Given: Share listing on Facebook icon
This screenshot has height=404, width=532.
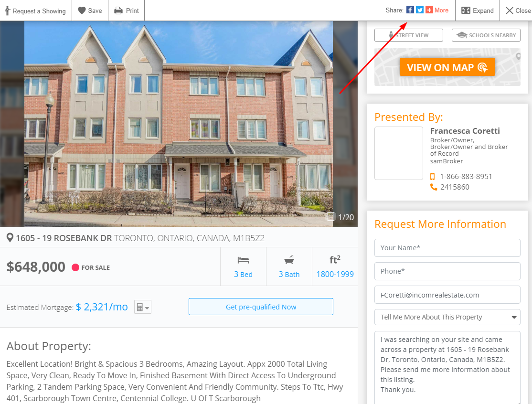Looking at the screenshot, I should [410, 10].
